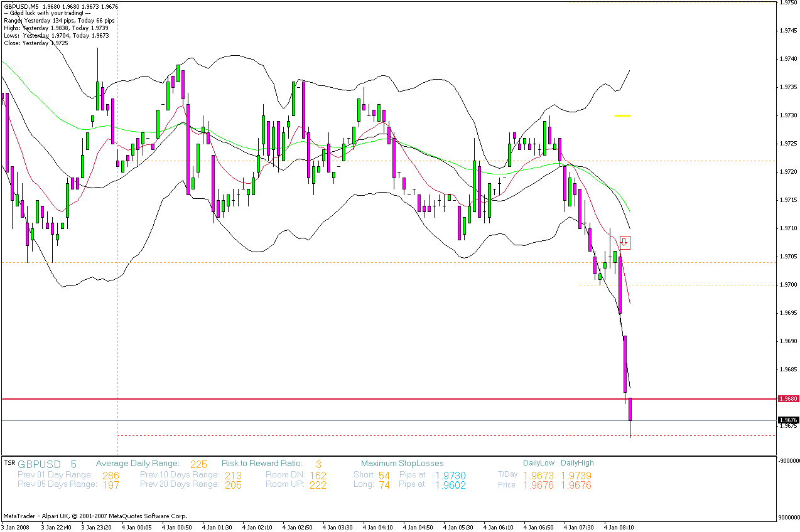Click the black 1.9676 current price tag
This screenshot has width=800, height=532.
[x=788, y=420]
